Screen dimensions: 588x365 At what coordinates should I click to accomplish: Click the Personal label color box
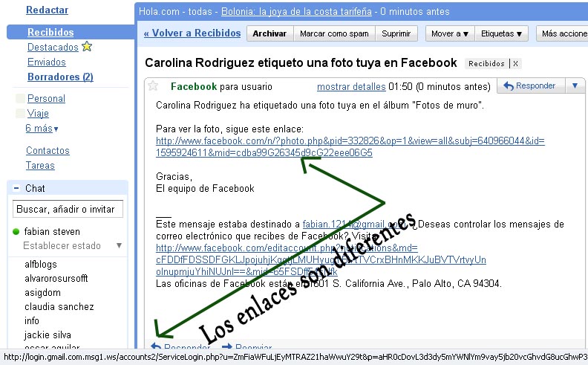20,99
